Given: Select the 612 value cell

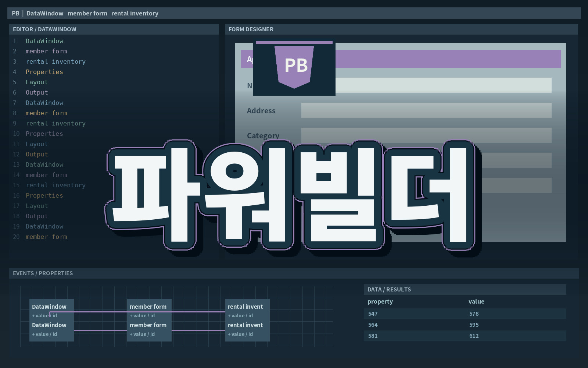Looking at the screenshot, I should 474,336.
